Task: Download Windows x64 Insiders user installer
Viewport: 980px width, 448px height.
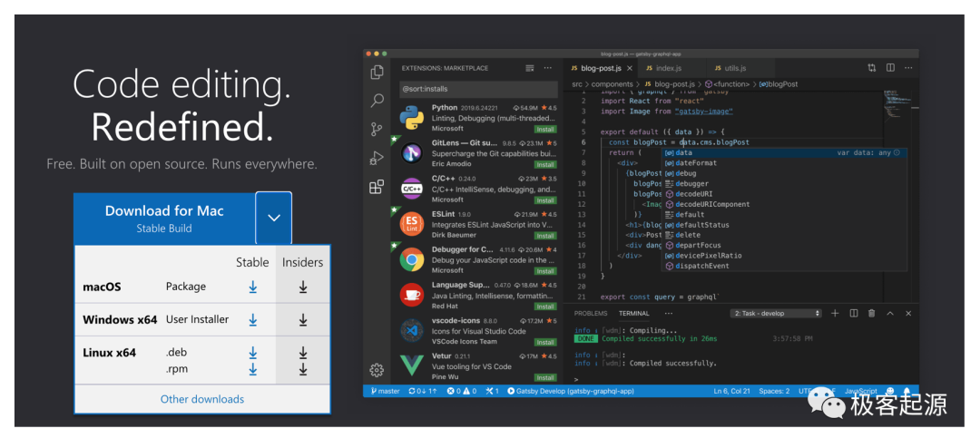Action: 302,320
